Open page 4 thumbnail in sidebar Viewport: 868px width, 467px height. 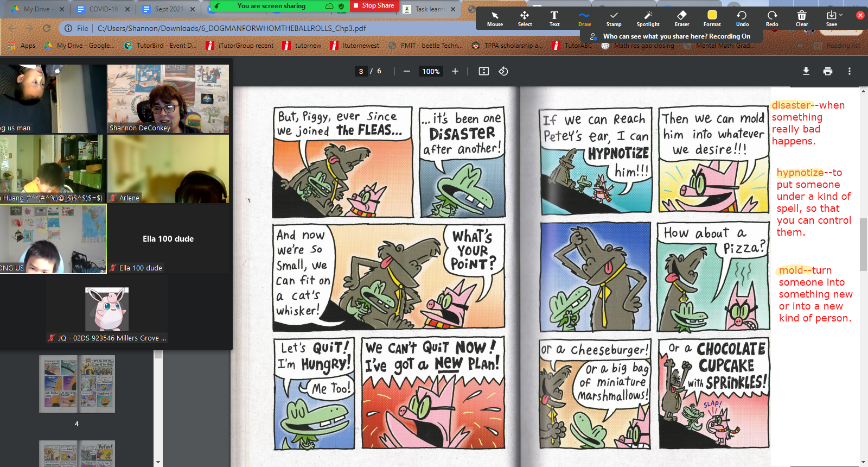pyautogui.click(x=77, y=384)
